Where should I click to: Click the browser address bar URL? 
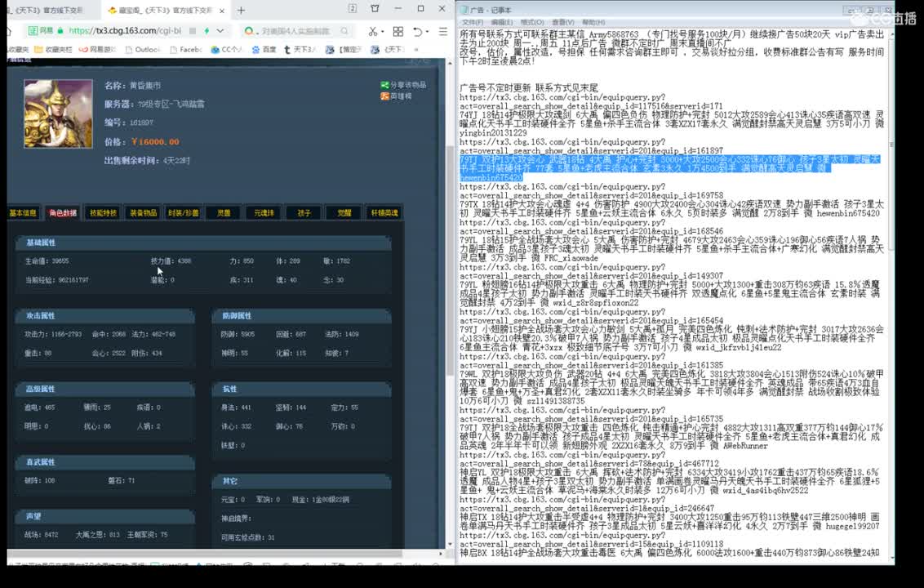124,31
